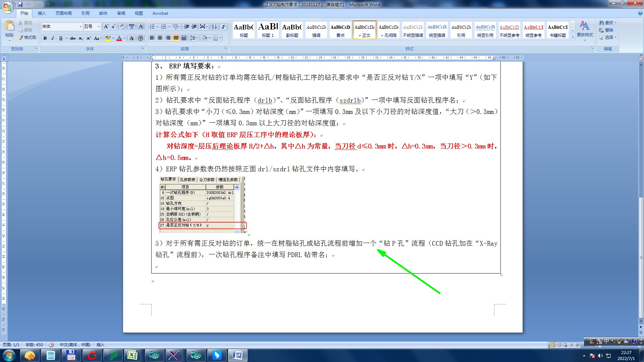Open the 审阅 ribbon tab
This screenshot has height=362, width=644.
click(x=121, y=13)
